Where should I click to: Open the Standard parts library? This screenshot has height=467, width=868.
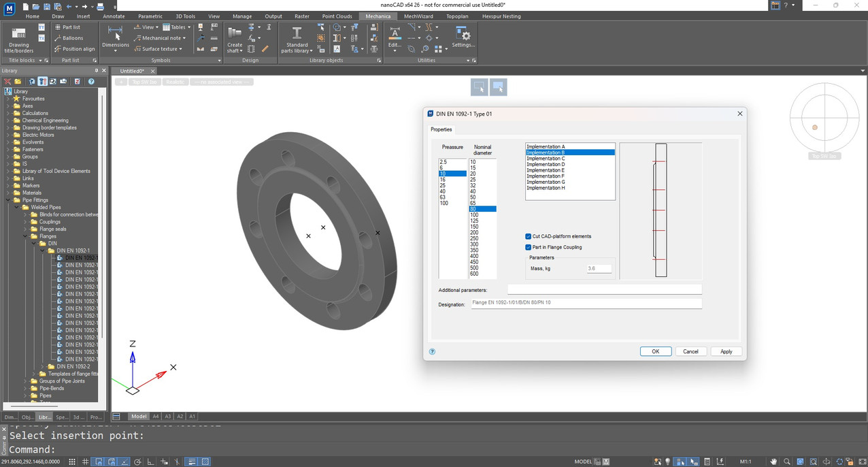coord(297,39)
